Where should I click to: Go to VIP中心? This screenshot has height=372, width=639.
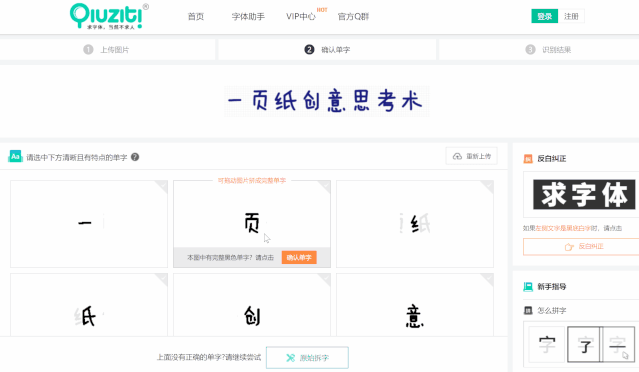[x=301, y=16]
